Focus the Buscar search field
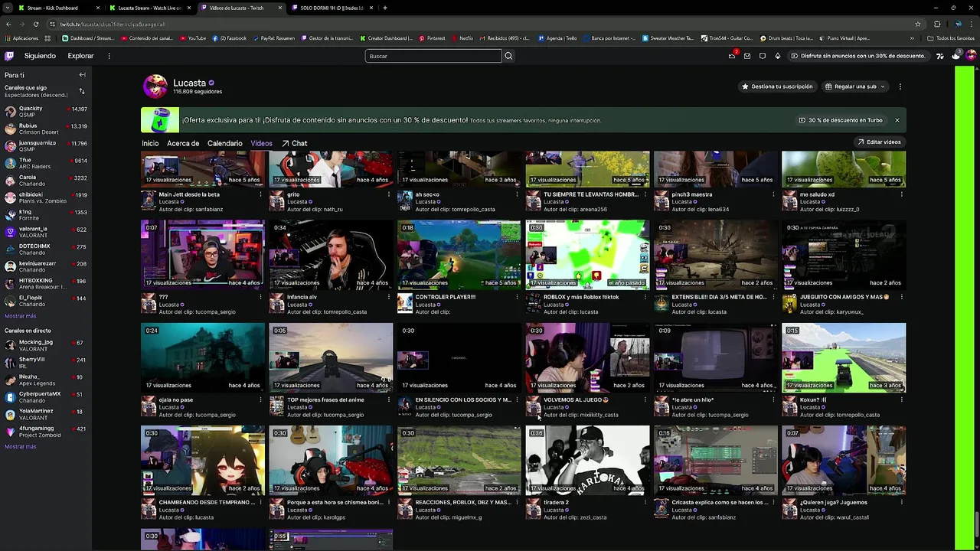The height and width of the screenshot is (551, 980). pos(433,56)
